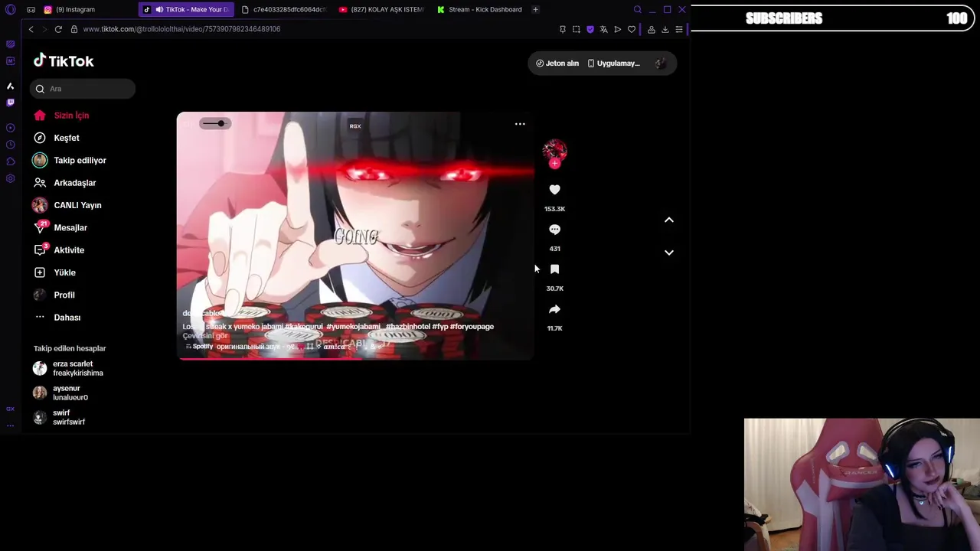Viewport: 980px width, 551px height.
Task: Click the #kakegurui hashtag
Action: click(x=304, y=327)
